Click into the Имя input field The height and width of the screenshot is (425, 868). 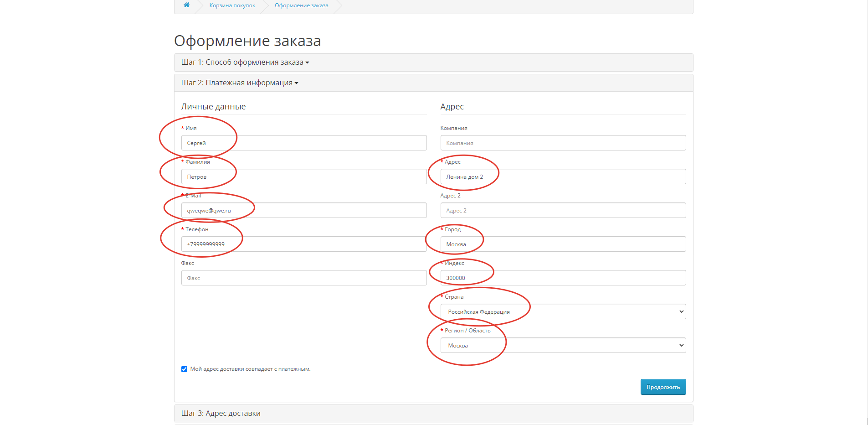pos(303,143)
